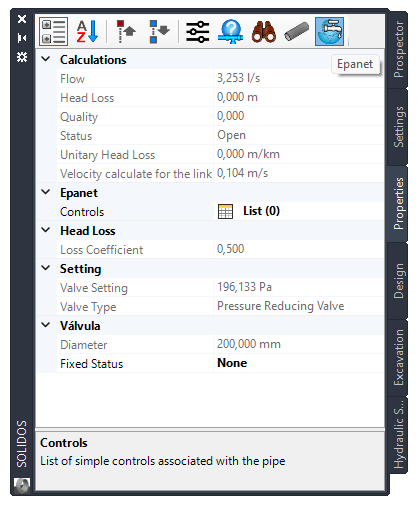Open palette properties gear icon
419x507 pixels.
coord(22,57)
